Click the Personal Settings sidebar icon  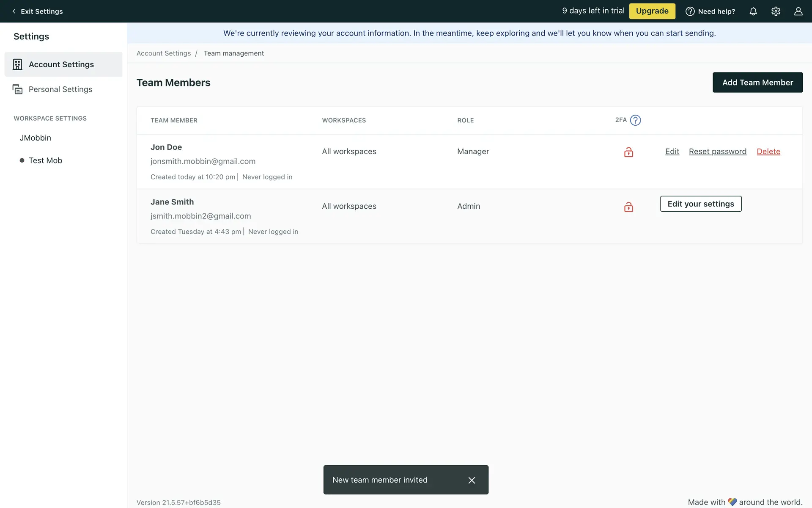17,89
